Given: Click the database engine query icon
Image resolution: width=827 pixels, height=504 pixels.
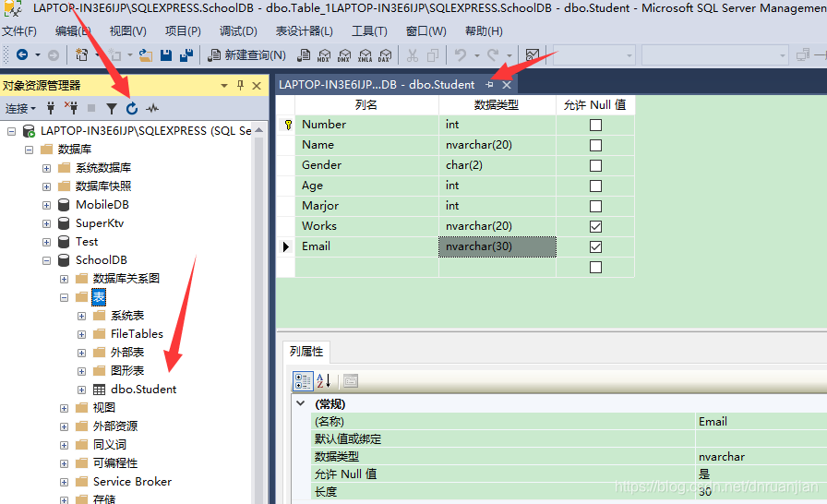Looking at the screenshot, I should pos(304,54).
